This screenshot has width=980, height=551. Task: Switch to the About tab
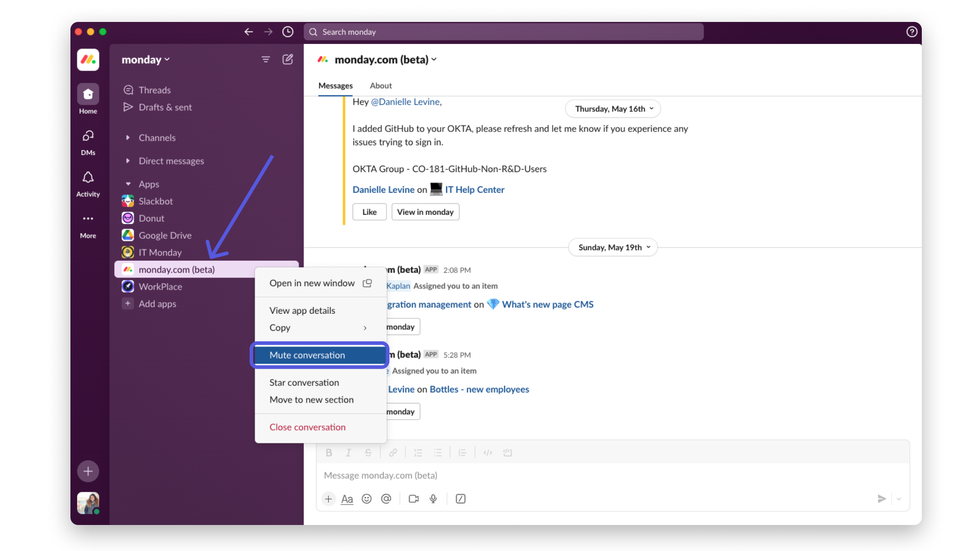(x=381, y=86)
